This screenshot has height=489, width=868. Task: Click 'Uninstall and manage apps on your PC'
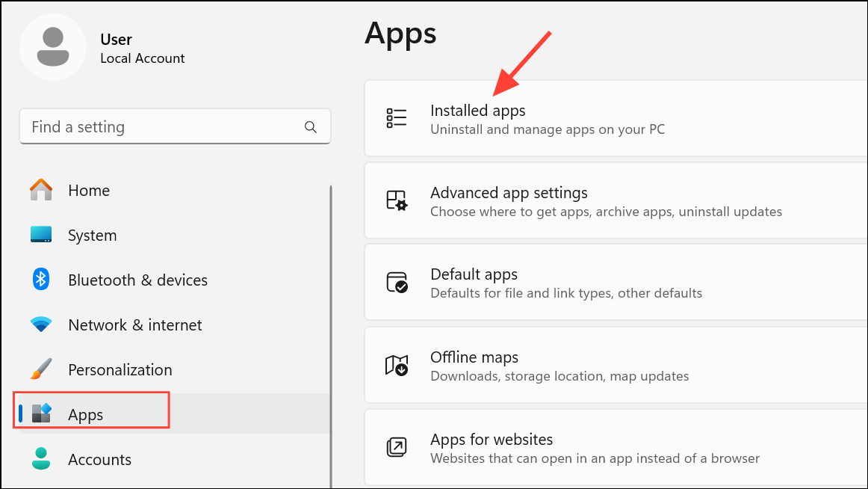coord(548,129)
